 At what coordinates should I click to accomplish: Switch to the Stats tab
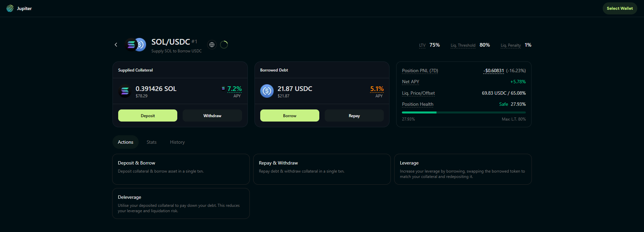(x=151, y=142)
